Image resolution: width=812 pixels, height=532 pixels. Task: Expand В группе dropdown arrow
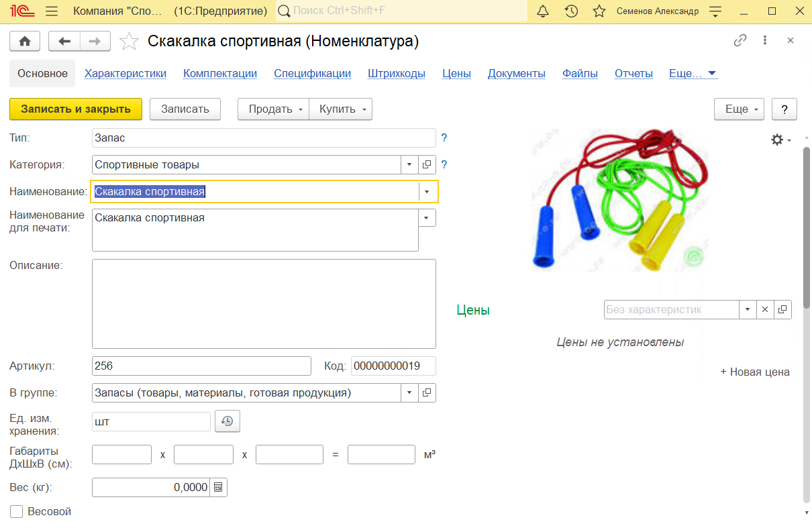pos(410,392)
